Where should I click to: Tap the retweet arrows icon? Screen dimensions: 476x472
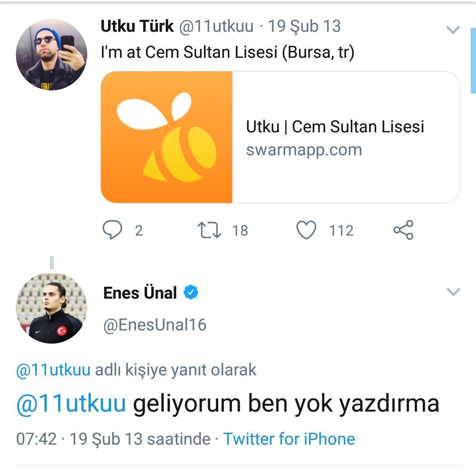click(x=209, y=230)
